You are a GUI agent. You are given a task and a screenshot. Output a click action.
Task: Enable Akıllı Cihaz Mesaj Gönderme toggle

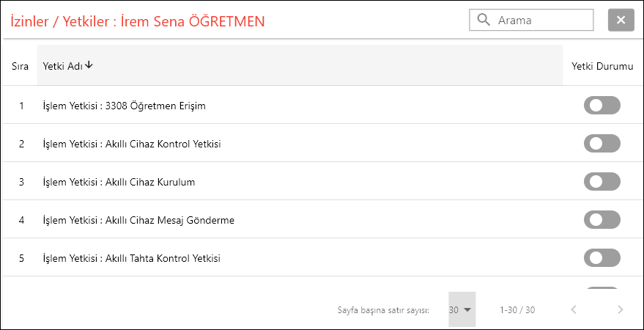coord(602,220)
